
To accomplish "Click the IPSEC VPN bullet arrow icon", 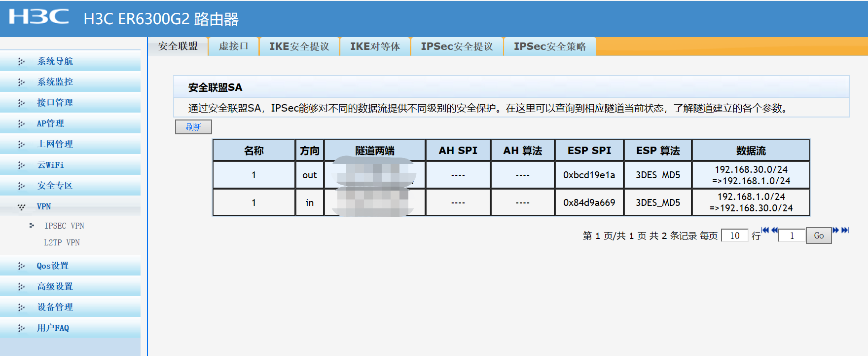I will [32, 226].
